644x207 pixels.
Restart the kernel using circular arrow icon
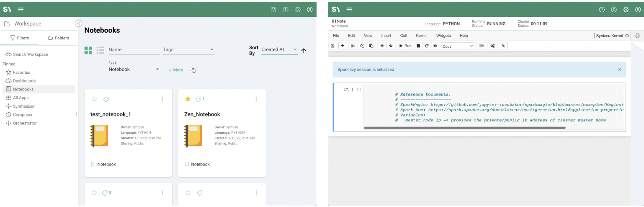427,46
